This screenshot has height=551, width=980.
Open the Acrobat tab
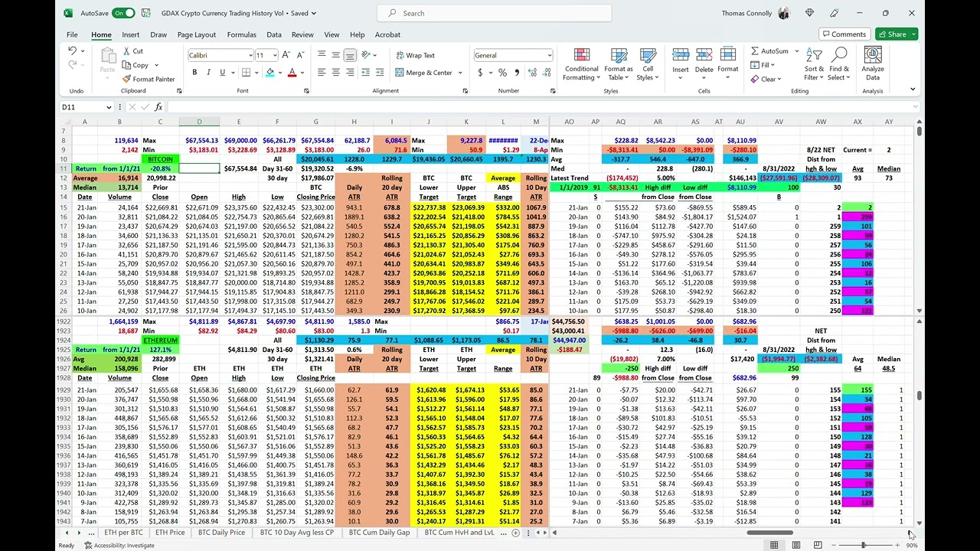(387, 34)
